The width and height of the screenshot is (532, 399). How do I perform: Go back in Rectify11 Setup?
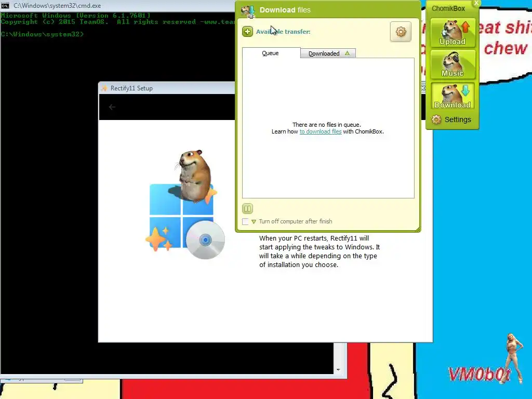[112, 107]
